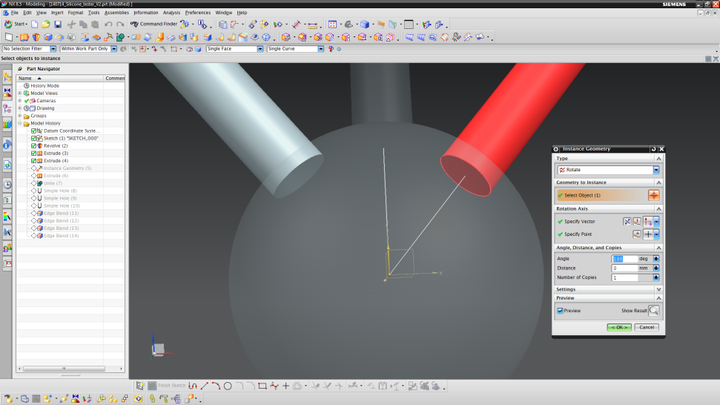Toggle the Instance Geometry (5) feature marker
The image size is (720, 405).
coord(34,169)
